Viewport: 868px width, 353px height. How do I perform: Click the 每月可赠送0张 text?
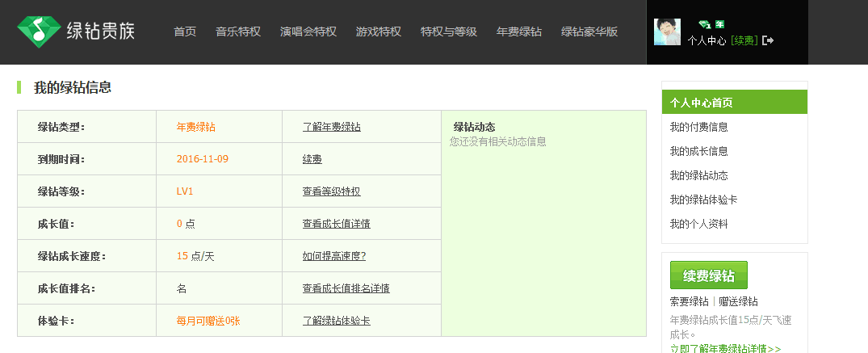point(208,321)
